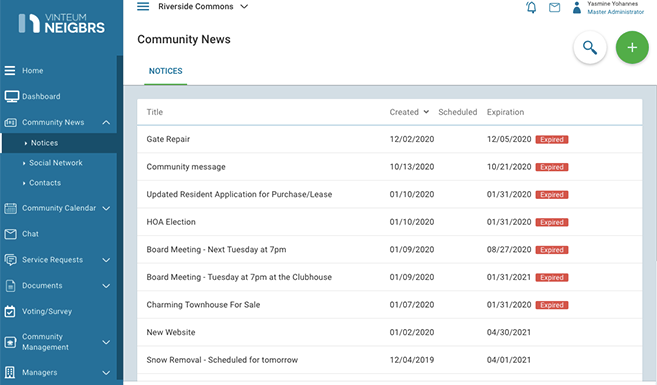The image size is (657, 385).
Task: Click expiration date 04/30/2021
Action: pos(509,333)
